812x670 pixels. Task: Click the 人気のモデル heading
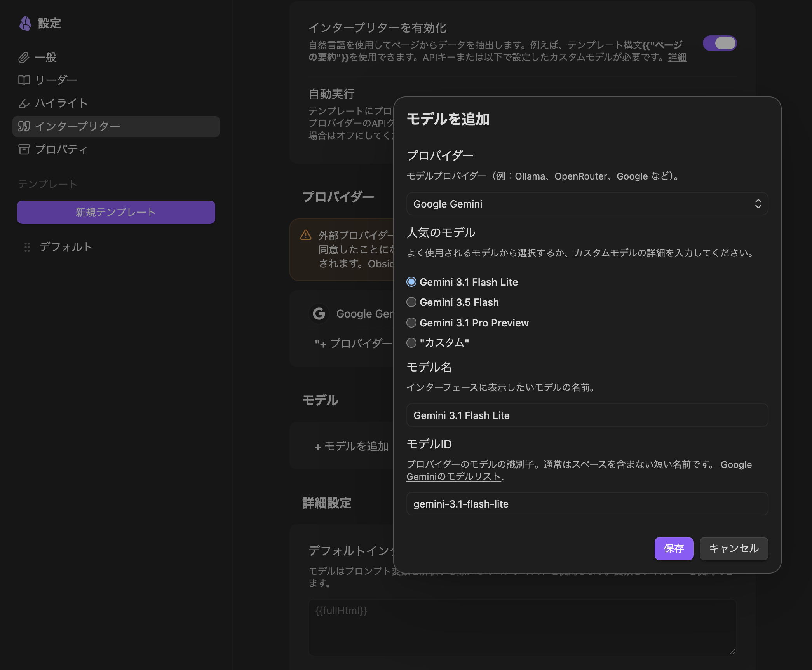click(x=441, y=233)
